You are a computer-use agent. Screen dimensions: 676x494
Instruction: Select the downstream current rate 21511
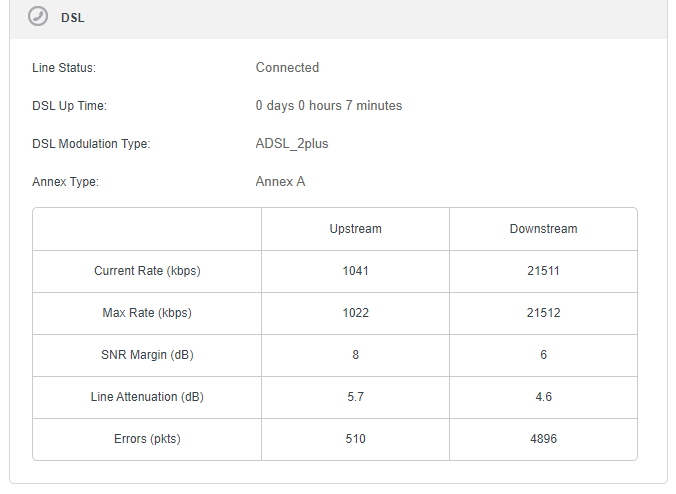pos(543,271)
